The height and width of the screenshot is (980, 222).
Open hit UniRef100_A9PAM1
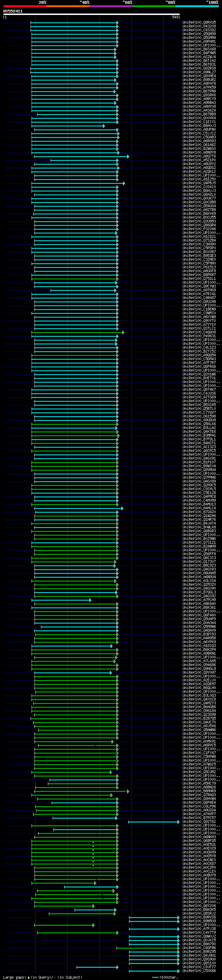point(199,41)
